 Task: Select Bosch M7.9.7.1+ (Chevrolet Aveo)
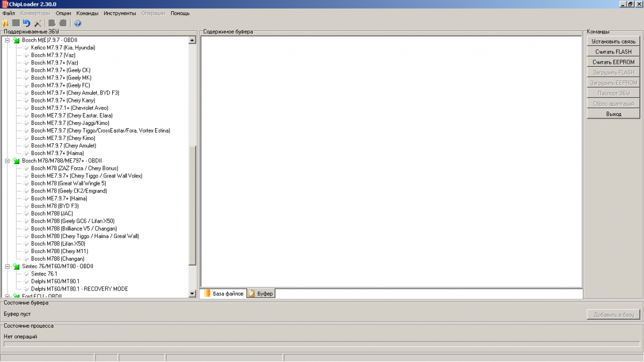coord(70,108)
